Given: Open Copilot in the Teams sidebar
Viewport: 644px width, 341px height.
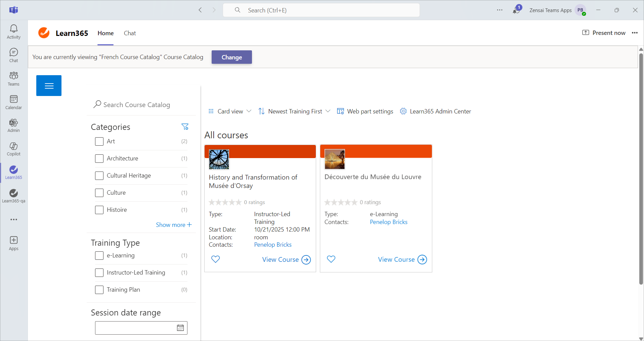Looking at the screenshot, I should click(13, 149).
